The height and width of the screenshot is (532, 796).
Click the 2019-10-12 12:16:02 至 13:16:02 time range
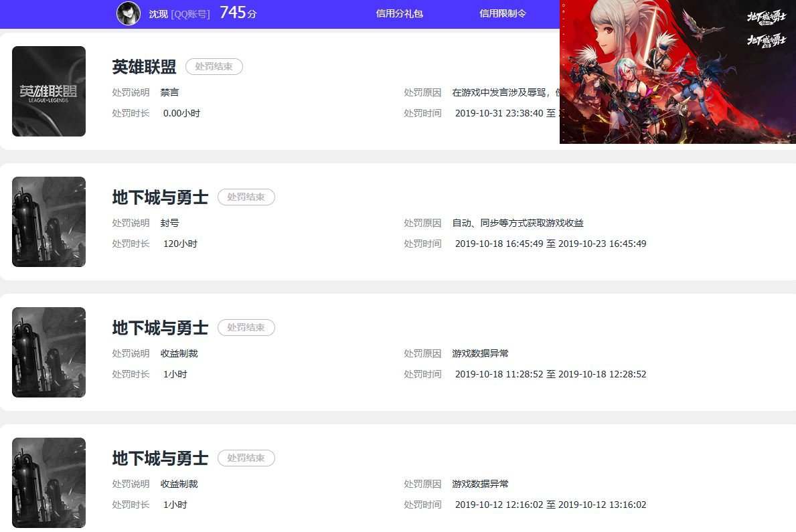[x=551, y=505]
